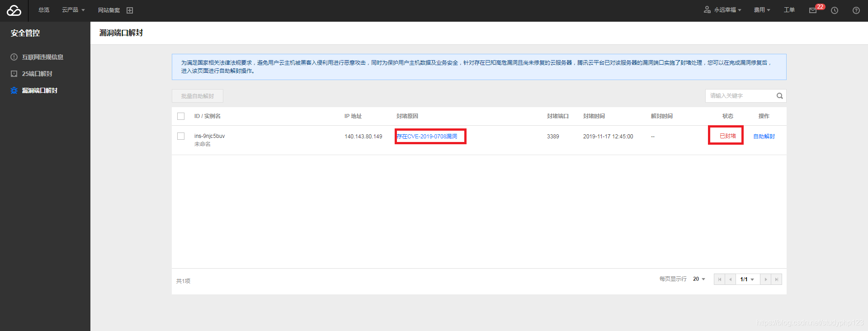
Task: Click the 状态 column header
Action: click(728, 116)
